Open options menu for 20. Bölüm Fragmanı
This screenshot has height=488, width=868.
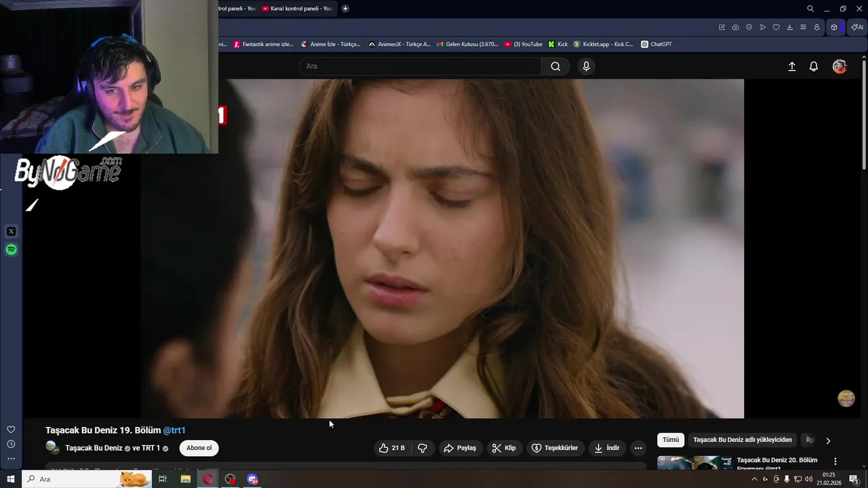tap(835, 462)
